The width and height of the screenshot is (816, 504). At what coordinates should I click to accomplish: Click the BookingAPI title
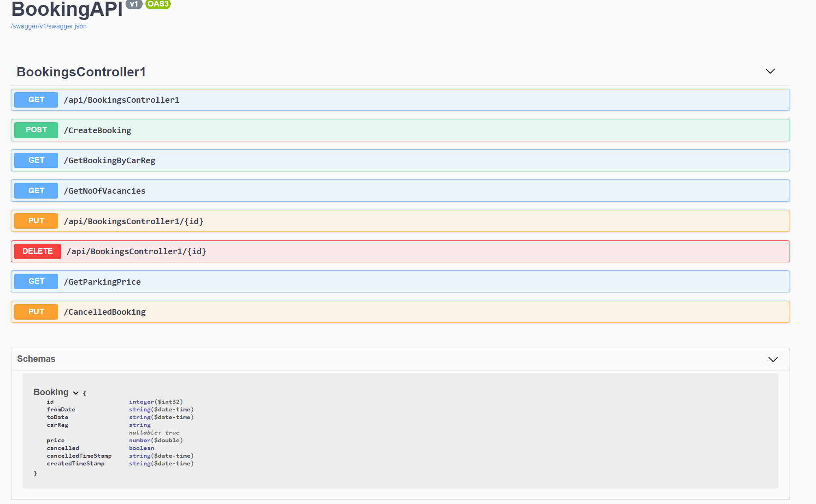pos(67,9)
